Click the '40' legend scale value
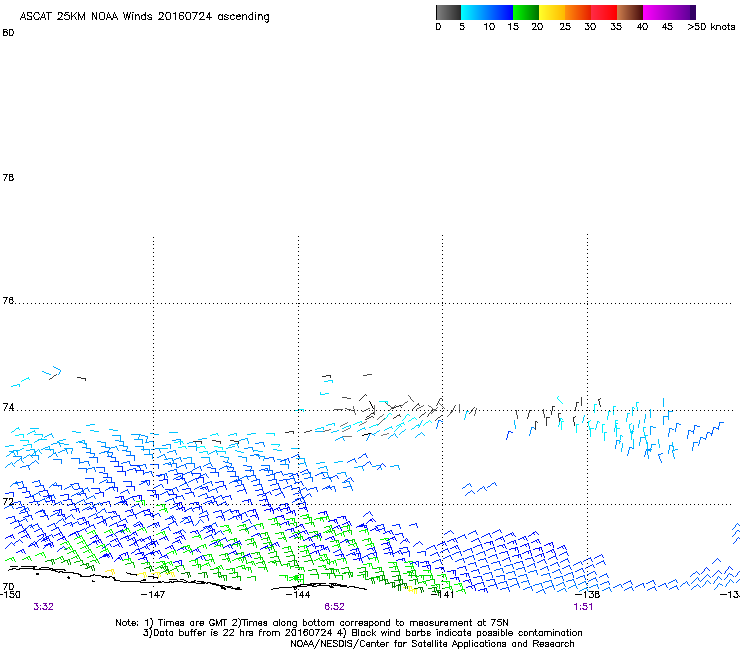 (x=642, y=27)
